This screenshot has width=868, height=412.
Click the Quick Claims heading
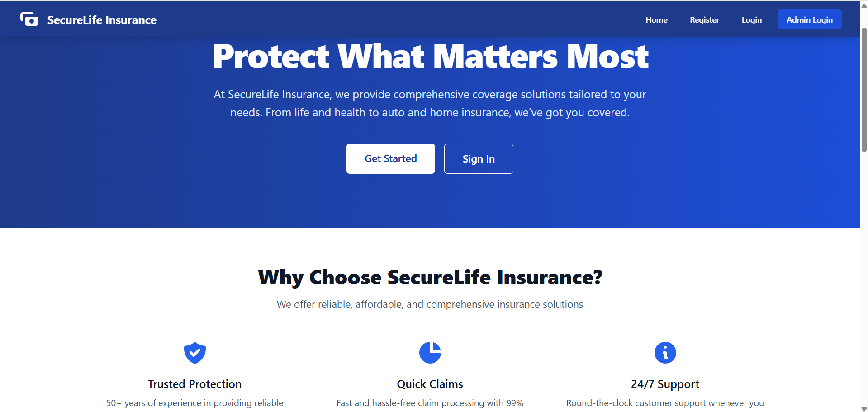pyautogui.click(x=430, y=383)
